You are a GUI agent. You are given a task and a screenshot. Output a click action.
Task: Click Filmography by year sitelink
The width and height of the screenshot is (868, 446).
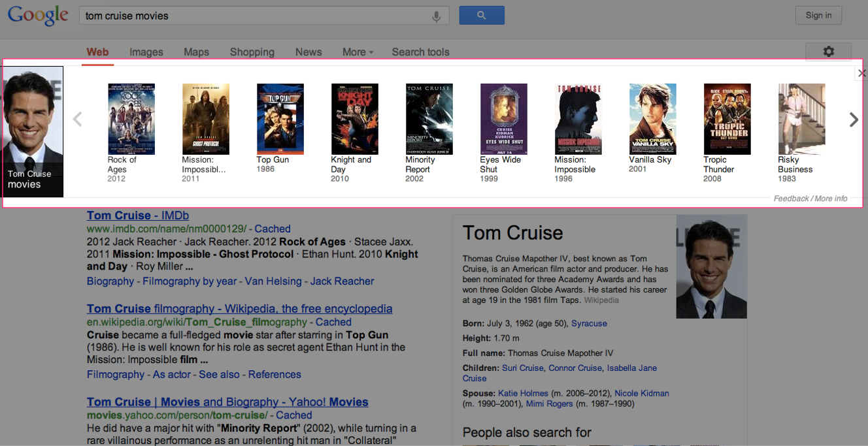point(190,281)
